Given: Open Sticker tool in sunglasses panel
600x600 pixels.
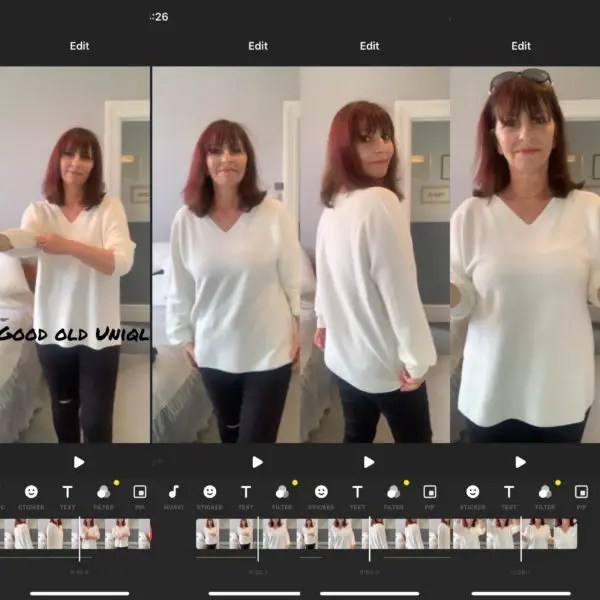Looking at the screenshot, I should (x=473, y=492).
